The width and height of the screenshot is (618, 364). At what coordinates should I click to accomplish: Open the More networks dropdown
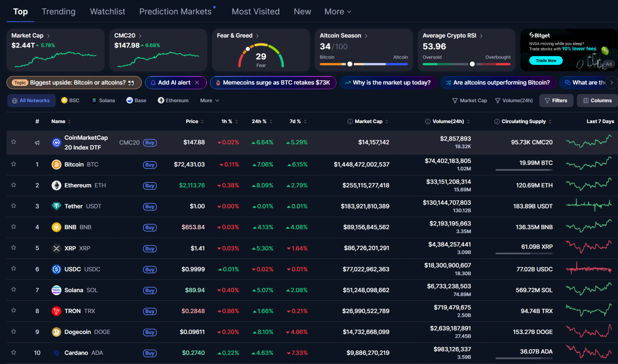point(209,100)
